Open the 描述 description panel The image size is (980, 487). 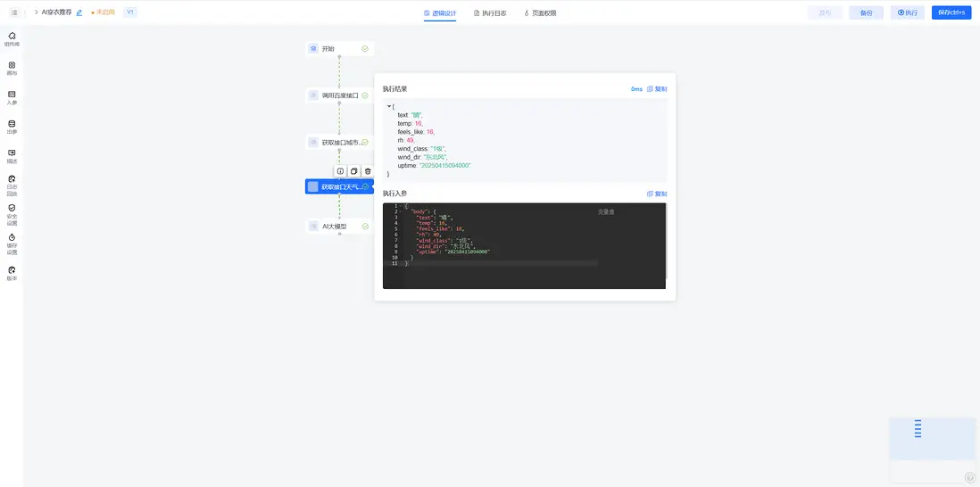[12, 156]
